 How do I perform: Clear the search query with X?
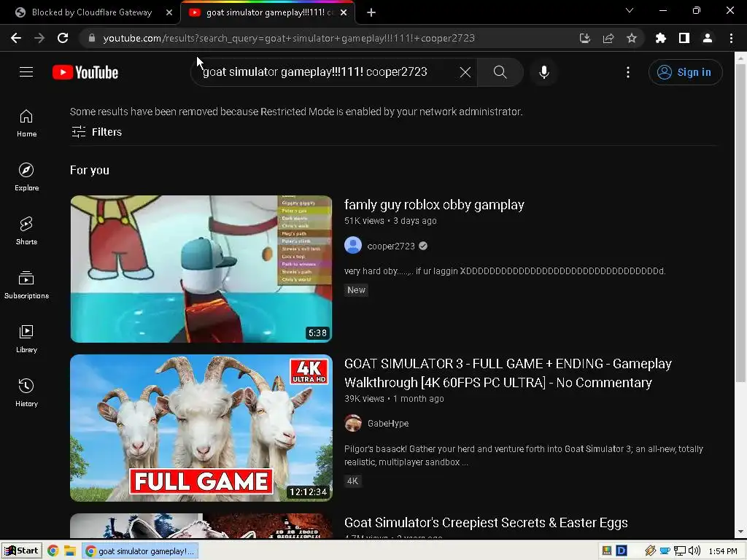click(465, 72)
